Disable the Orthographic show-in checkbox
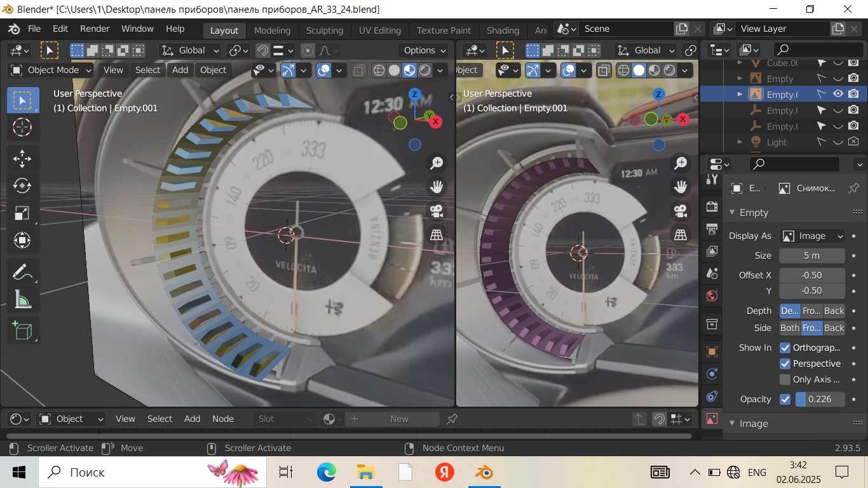The height and width of the screenshot is (488, 868). click(785, 348)
